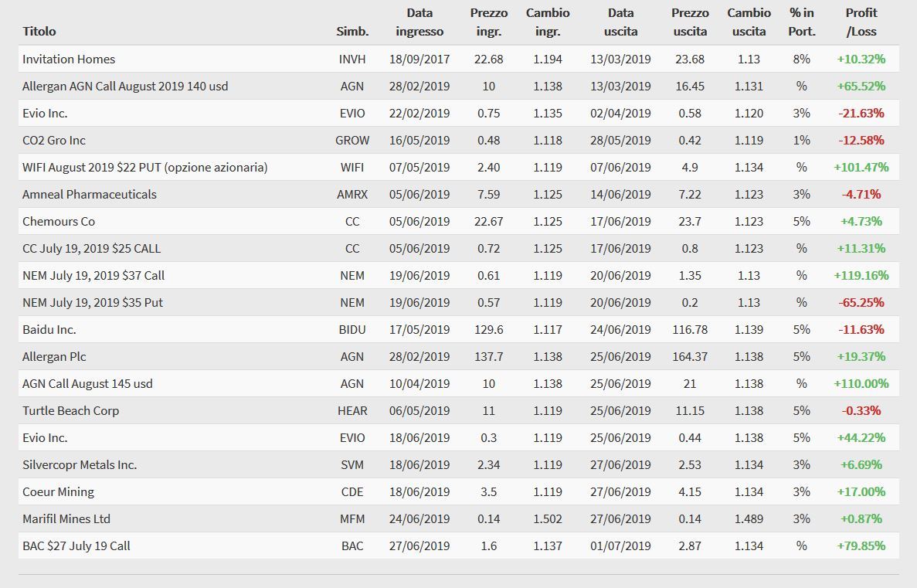Select NEM July 19, 2019 $37 Call title
The height and width of the screenshot is (588, 917).
93,276
